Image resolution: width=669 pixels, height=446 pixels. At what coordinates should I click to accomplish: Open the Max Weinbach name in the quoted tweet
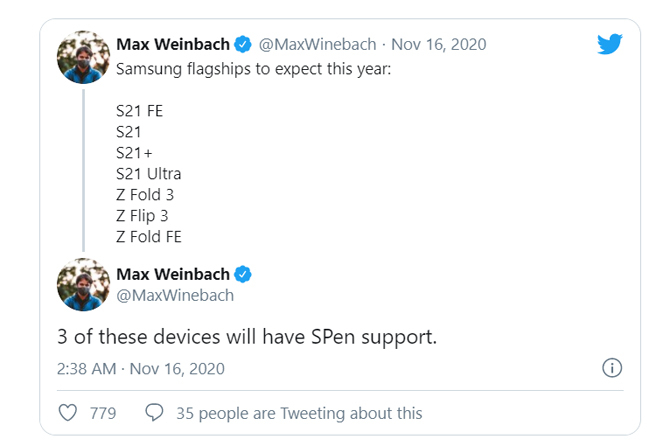click(x=173, y=44)
